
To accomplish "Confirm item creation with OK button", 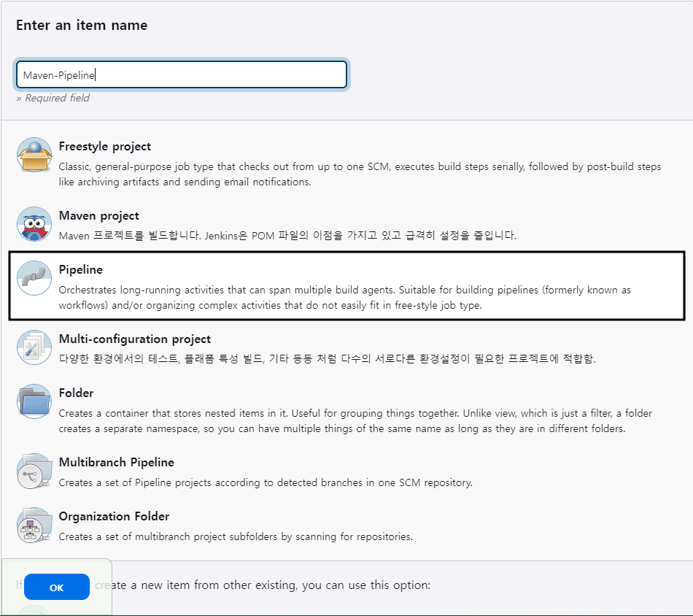I will tap(57, 587).
